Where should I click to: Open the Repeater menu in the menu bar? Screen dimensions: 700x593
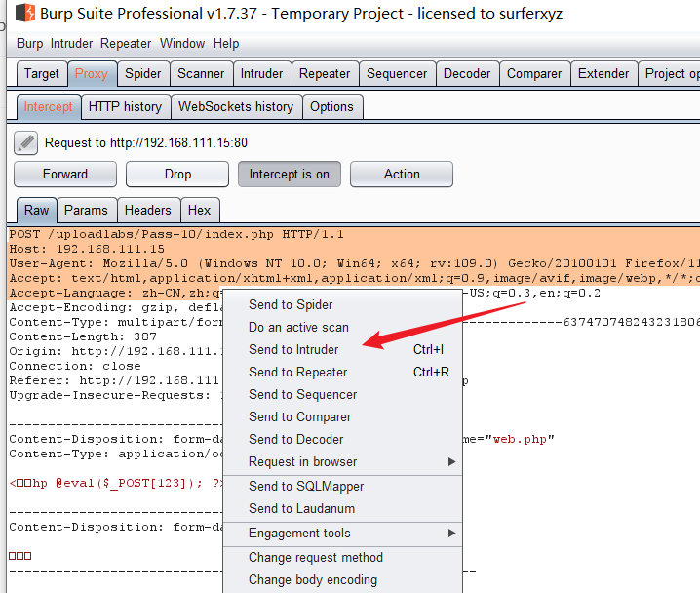coord(126,44)
